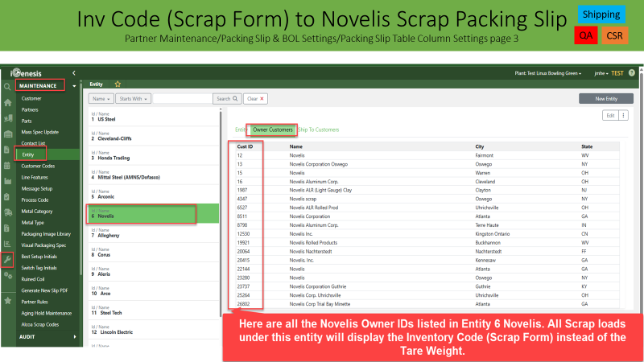The width and height of the screenshot is (644, 362).
Task: Select entity 6 Novelis
Action: (x=154, y=214)
